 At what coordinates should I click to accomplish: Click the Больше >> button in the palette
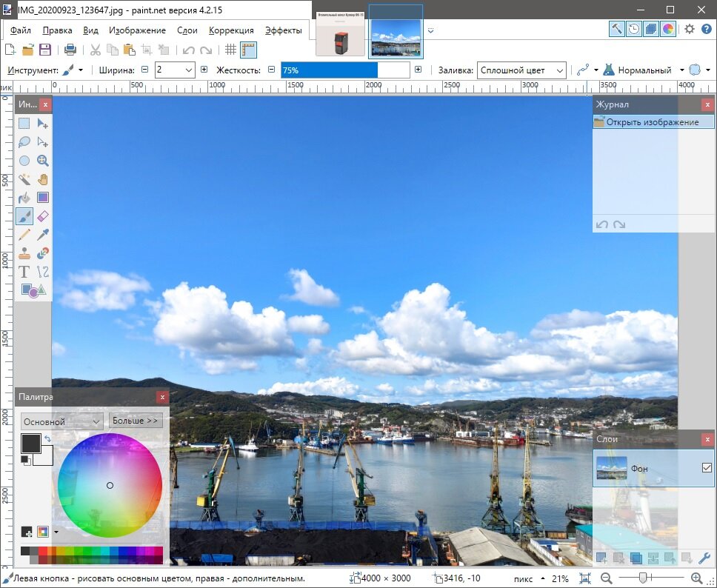pyautogui.click(x=136, y=420)
